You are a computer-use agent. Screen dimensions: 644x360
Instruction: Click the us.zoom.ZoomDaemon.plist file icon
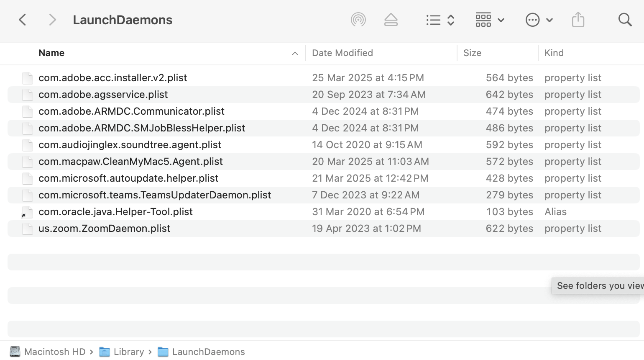(28, 229)
